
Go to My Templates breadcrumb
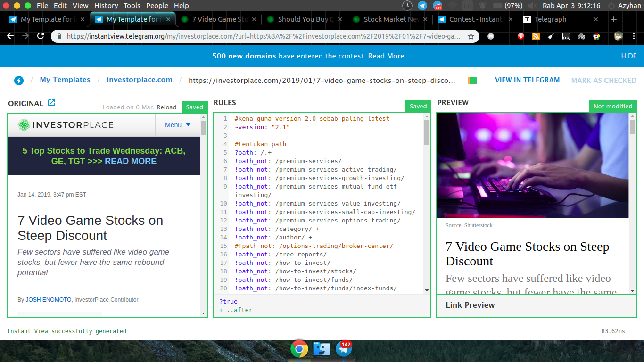[65, 80]
